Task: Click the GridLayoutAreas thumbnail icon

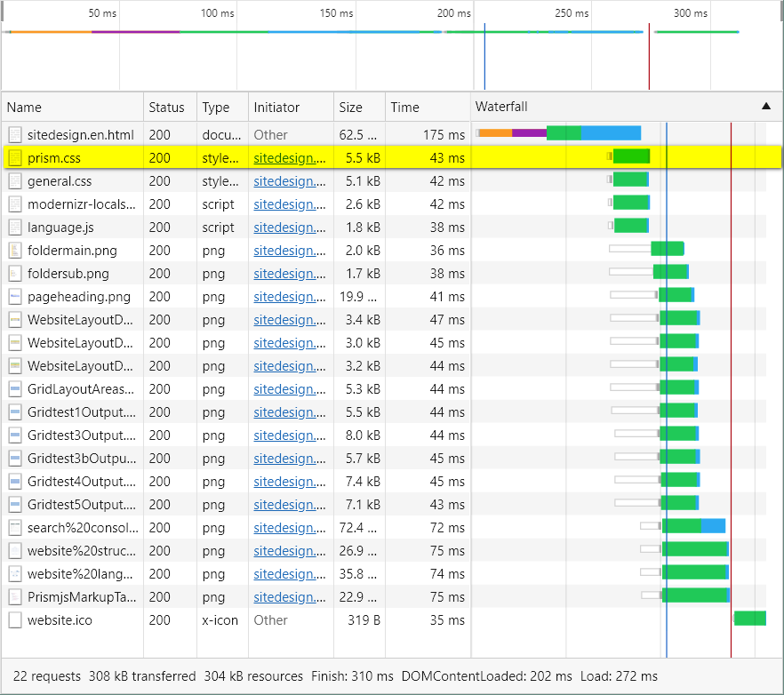Action: coord(15,389)
